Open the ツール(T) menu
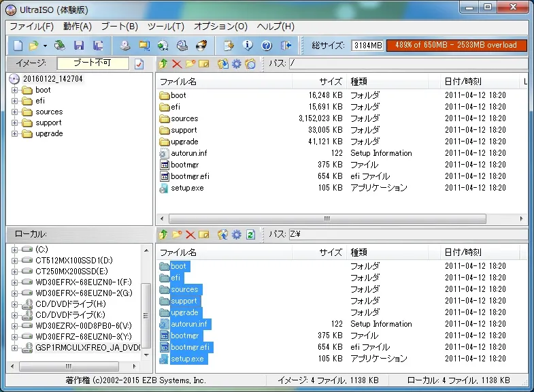This screenshot has width=534, height=392. pos(166,27)
